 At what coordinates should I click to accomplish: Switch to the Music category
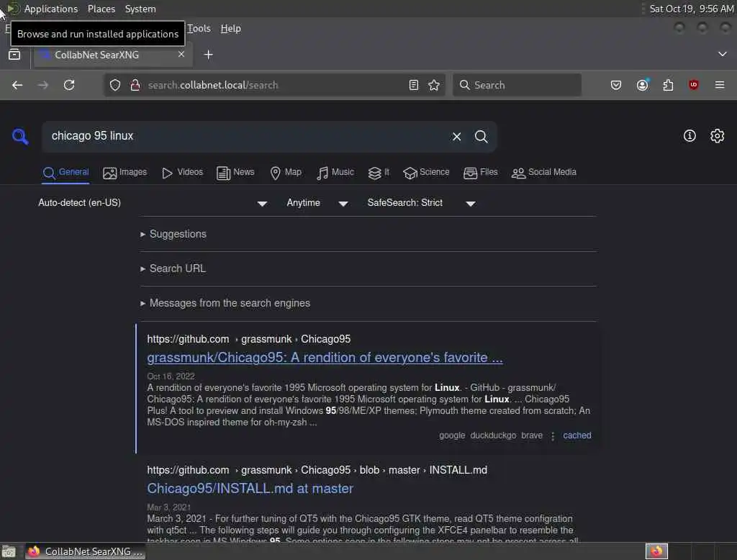[335, 173]
